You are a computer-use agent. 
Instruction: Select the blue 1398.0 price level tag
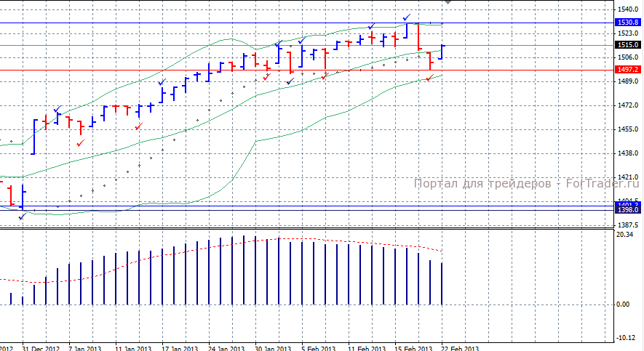[x=628, y=210]
